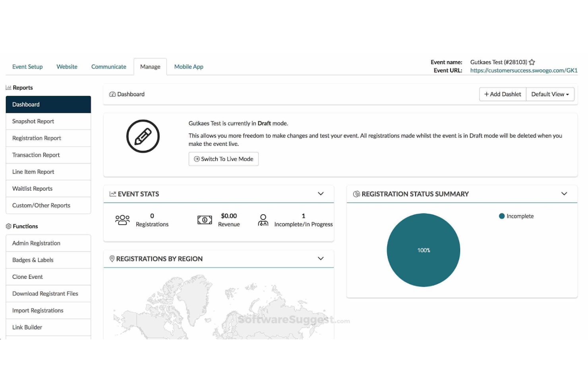The width and height of the screenshot is (588, 392).
Task: Click the Dashboard gauge icon in header
Action: (112, 94)
